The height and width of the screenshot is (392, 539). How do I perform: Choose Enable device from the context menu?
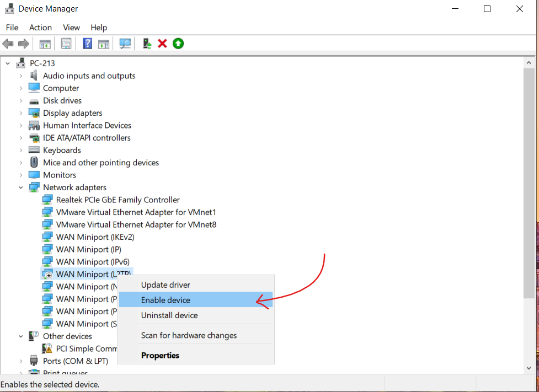(x=166, y=300)
